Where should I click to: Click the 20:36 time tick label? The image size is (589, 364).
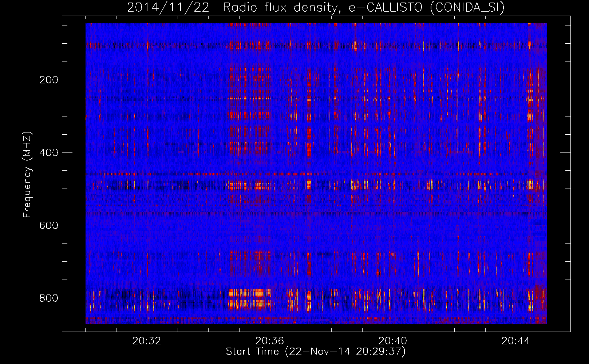[270, 341]
